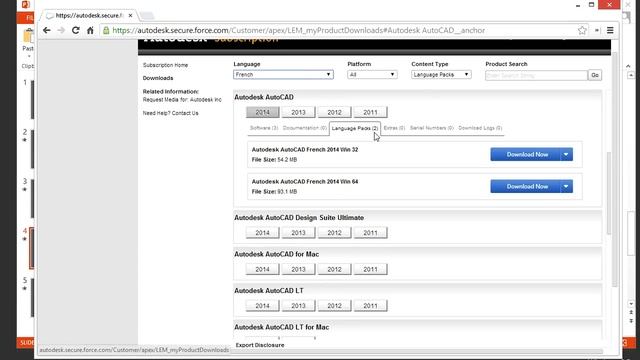Select slide 4 thumbnail in PowerPoint panel
This screenshot has height=360, width=640.
32,247
